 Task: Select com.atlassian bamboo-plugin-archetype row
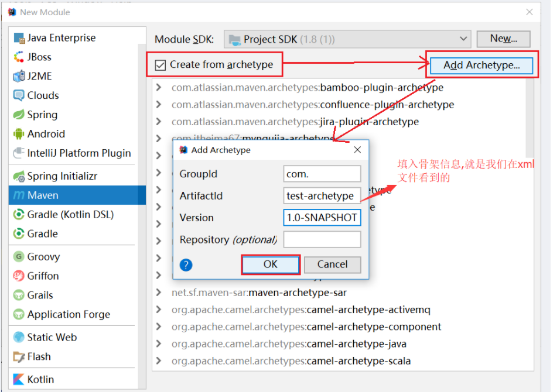[x=339, y=87]
